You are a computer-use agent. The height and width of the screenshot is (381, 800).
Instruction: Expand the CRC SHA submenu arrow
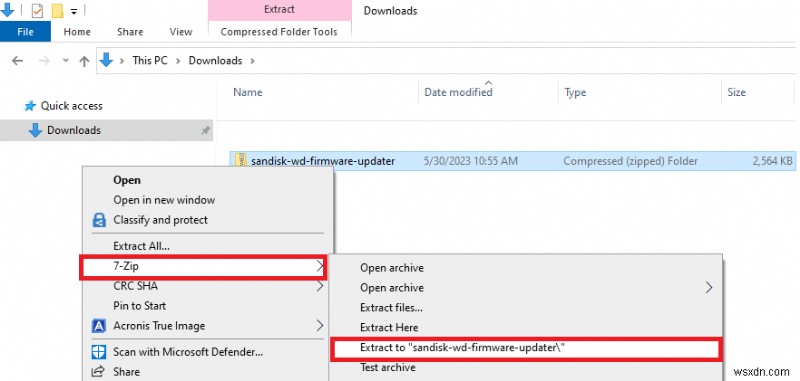point(320,286)
